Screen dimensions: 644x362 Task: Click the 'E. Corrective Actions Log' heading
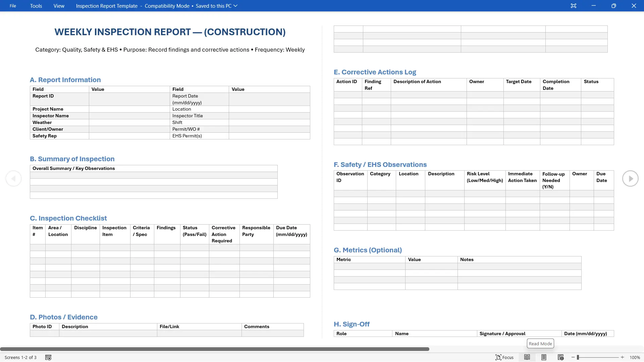375,72
